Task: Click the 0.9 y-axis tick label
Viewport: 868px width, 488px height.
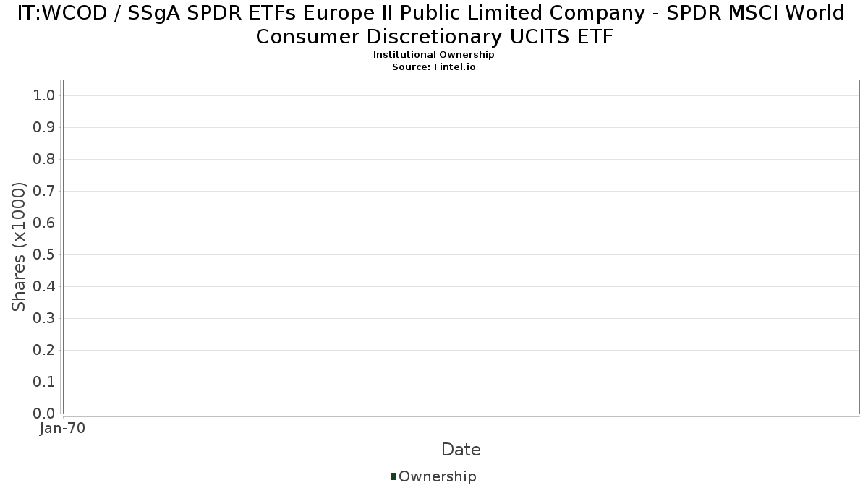Action: 44,128
